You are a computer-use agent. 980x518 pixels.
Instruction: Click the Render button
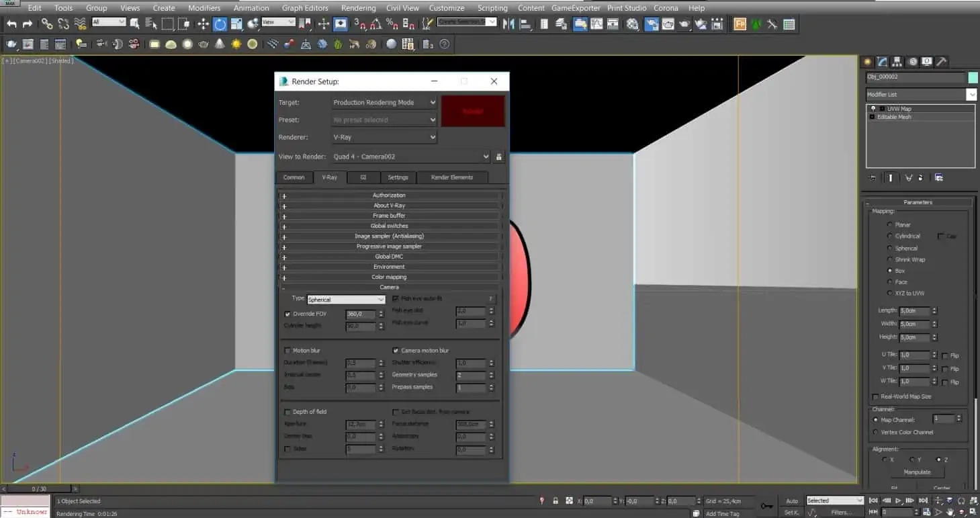pyautogui.click(x=473, y=111)
